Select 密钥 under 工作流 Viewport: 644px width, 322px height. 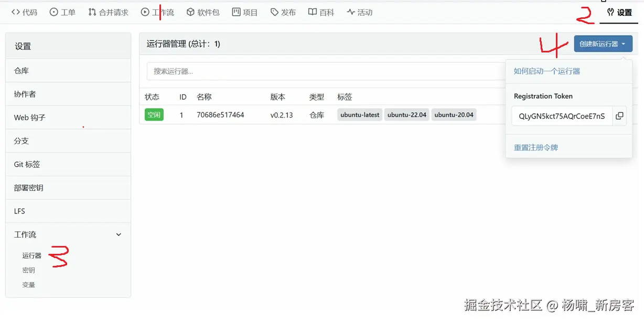[x=28, y=270]
